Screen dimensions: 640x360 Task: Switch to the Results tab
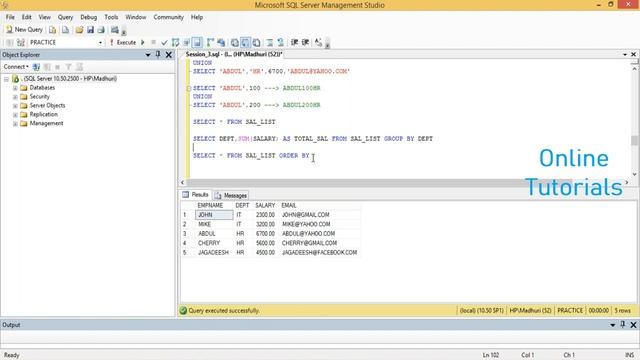[x=196, y=195]
